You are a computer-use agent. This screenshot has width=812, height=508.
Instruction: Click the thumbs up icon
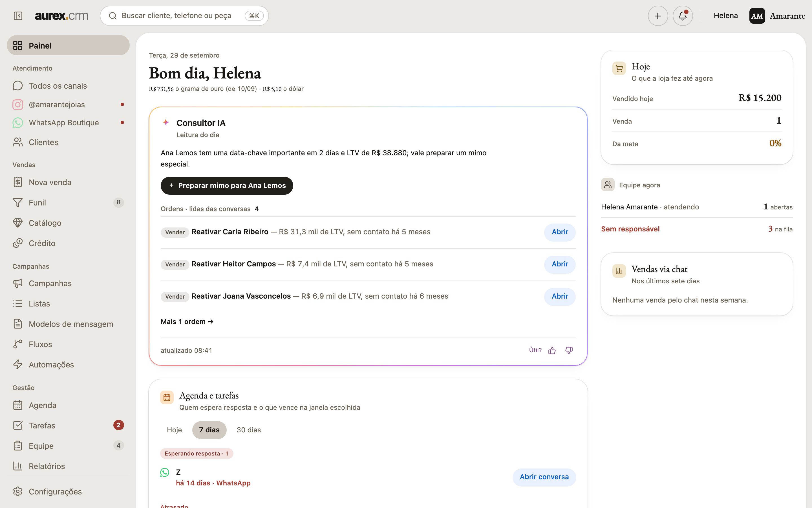pyautogui.click(x=552, y=351)
